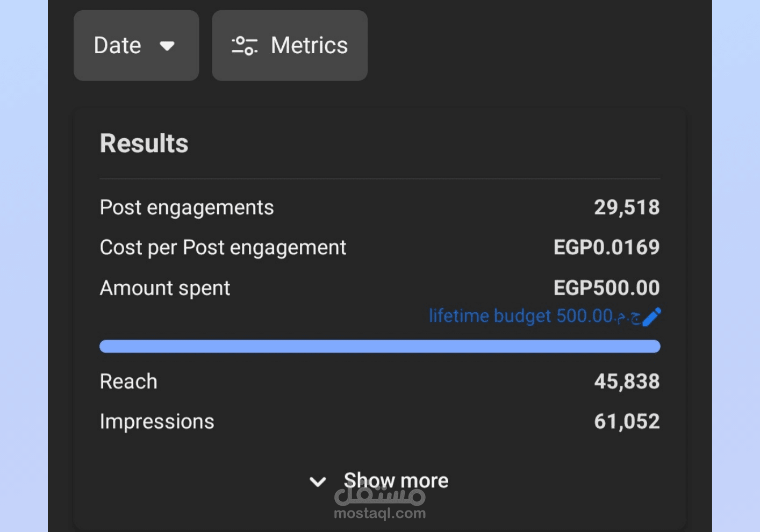
Task: Click the Show more text
Action: 396,480
